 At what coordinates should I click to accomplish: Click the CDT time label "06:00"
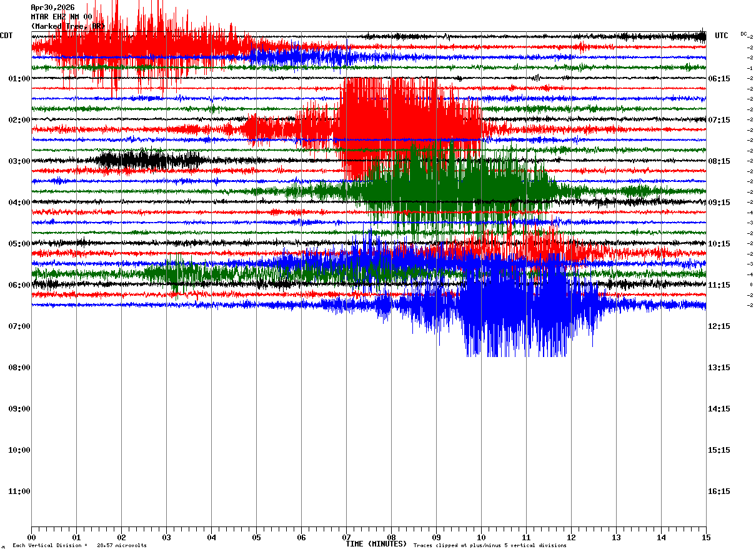(x=19, y=285)
